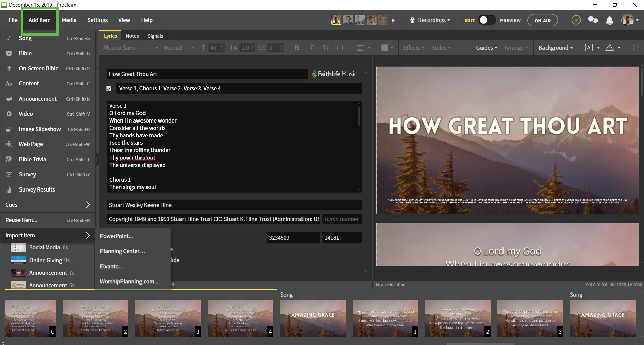The width and height of the screenshot is (644, 345).
Task: Click the play arrow beside team avatars
Action: (393, 20)
